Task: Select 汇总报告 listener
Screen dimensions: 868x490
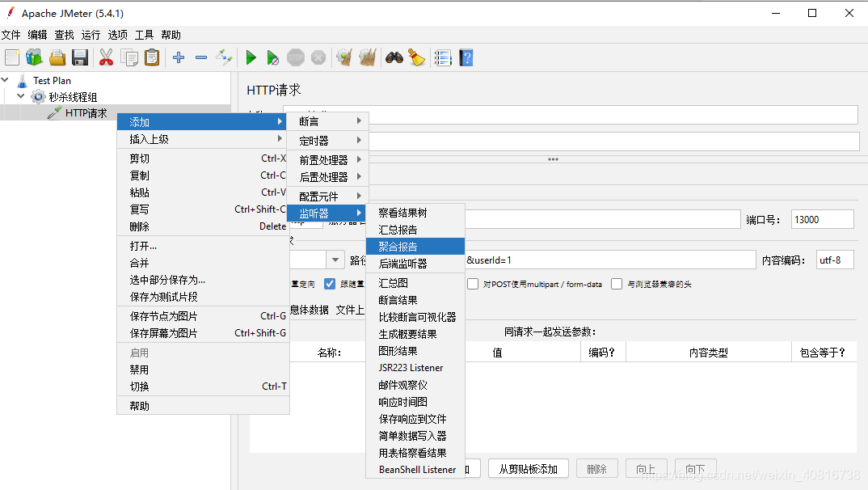Action: click(x=415, y=230)
